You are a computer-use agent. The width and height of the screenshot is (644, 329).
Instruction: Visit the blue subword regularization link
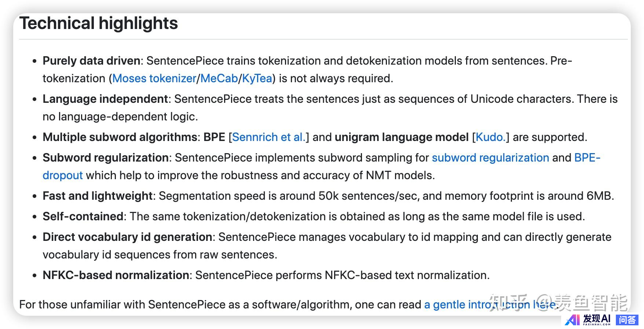coord(490,158)
